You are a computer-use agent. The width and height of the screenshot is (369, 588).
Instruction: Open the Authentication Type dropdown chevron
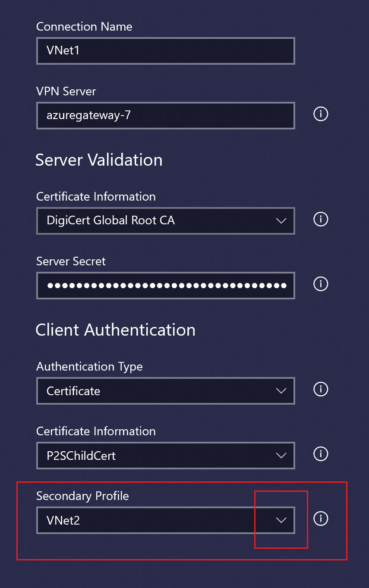click(x=281, y=391)
